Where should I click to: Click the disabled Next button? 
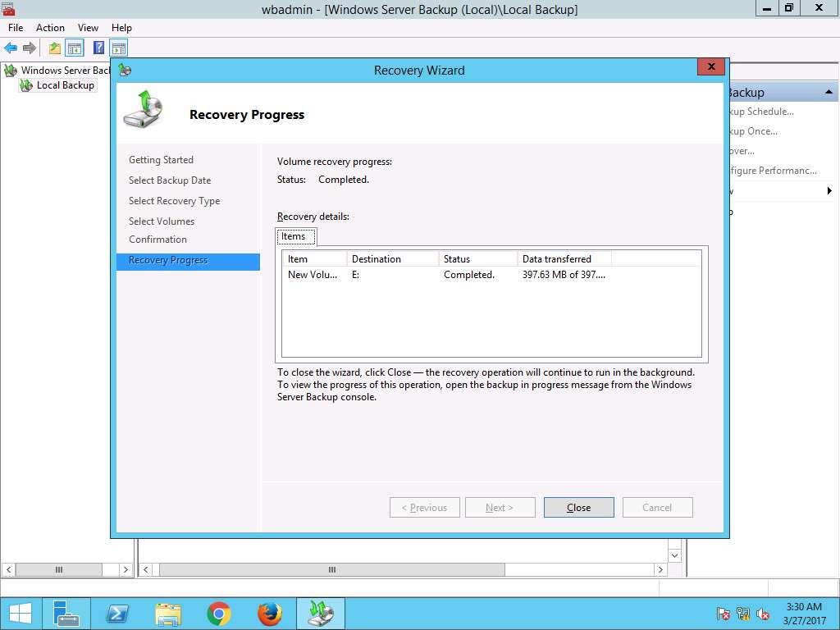(x=500, y=507)
